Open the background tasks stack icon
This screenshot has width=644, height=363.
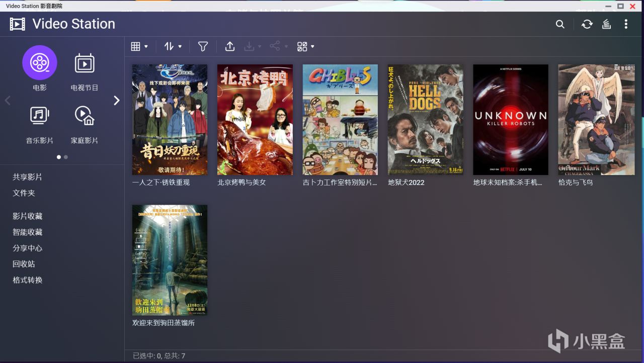(x=607, y=24)
